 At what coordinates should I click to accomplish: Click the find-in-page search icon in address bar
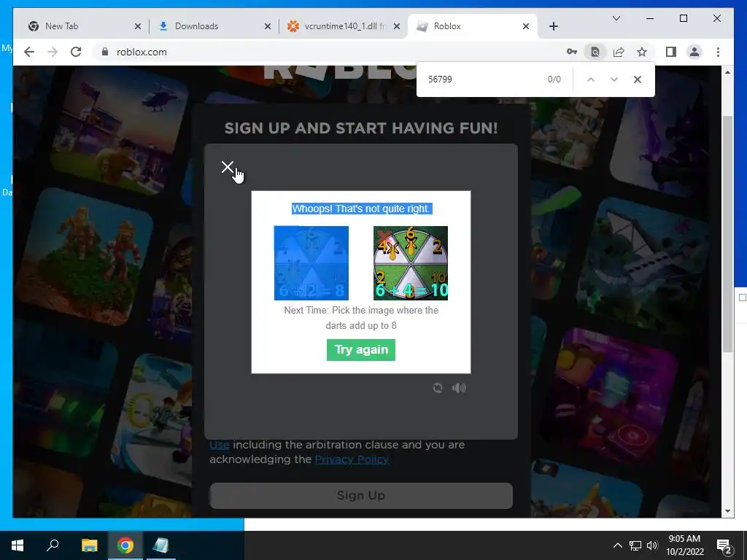pyautogui.click(x=595, y=52)
